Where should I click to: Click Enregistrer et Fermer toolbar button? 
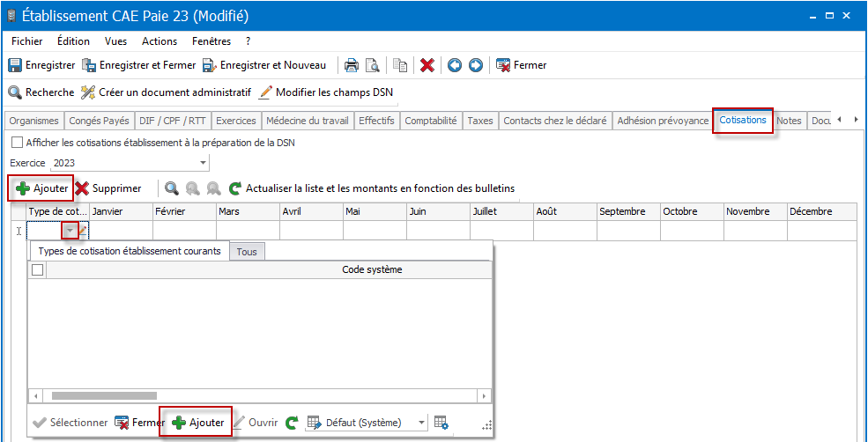point(139,65)
